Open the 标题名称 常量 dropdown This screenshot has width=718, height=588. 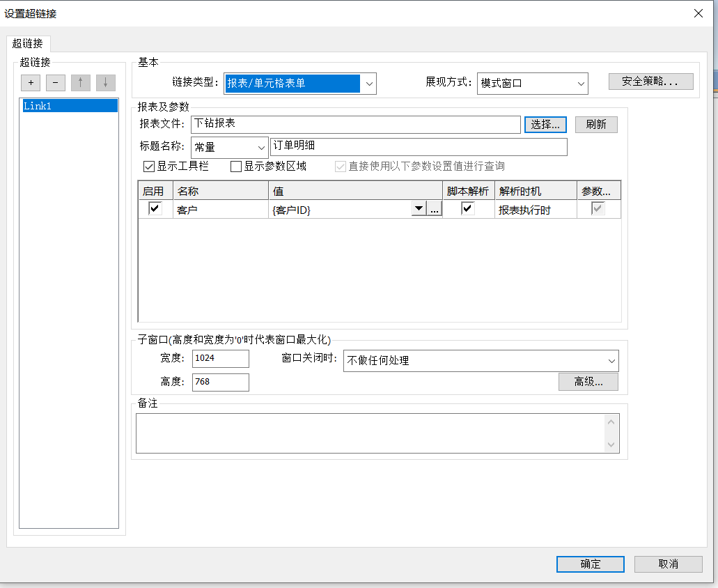[x=261, y=148]
